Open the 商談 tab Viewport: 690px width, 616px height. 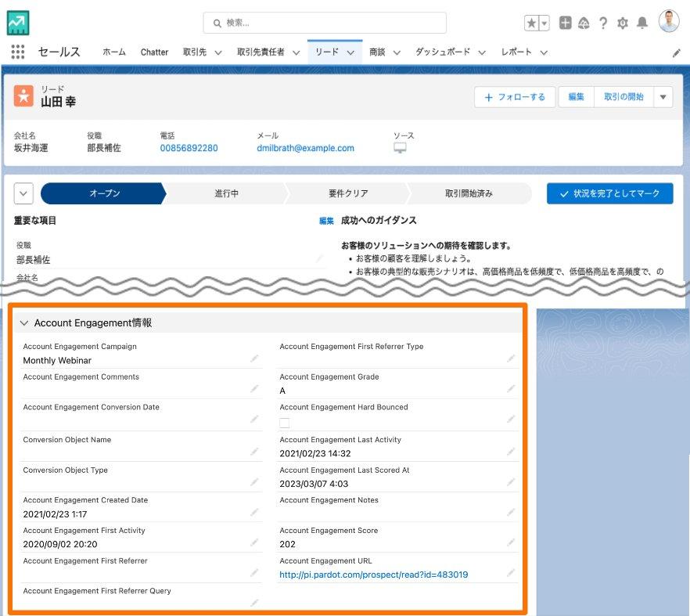tap(377, 52)
